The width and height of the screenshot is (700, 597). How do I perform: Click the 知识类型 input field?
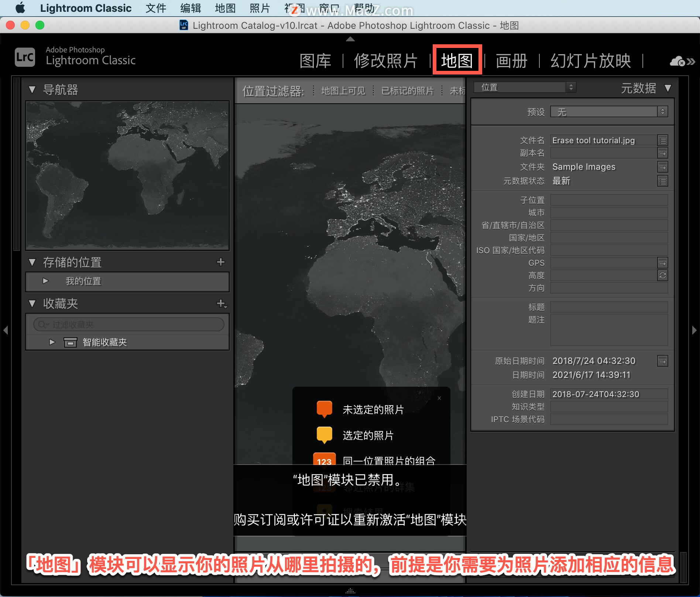pyautogui.click(x=609, y=407)
